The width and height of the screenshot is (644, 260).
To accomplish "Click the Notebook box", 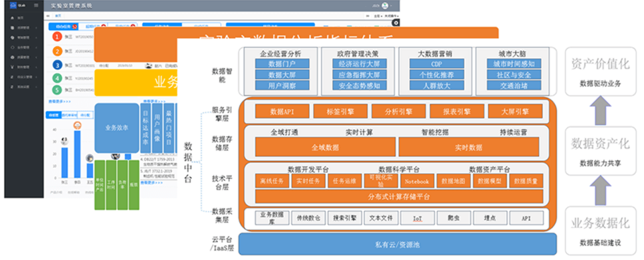I will point(417,181).
